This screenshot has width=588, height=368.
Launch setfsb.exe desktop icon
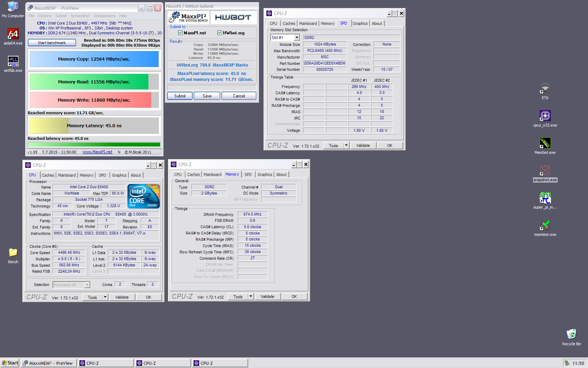[x=13, y=64]
